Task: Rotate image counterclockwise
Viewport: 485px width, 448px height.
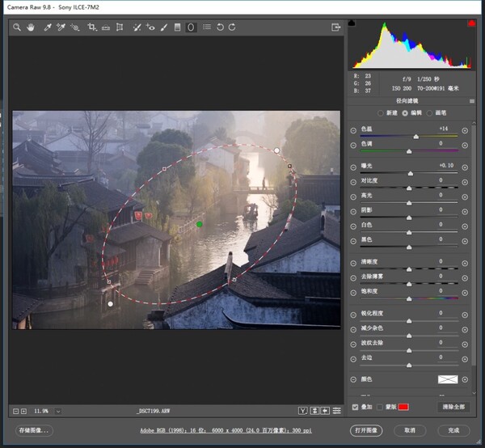Action: [x=220, y=27]
